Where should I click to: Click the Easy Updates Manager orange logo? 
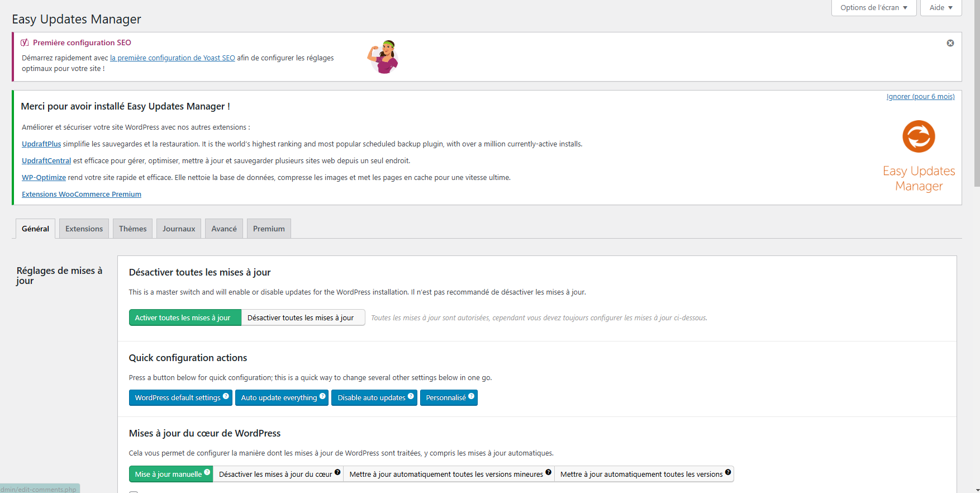point(919,136)
